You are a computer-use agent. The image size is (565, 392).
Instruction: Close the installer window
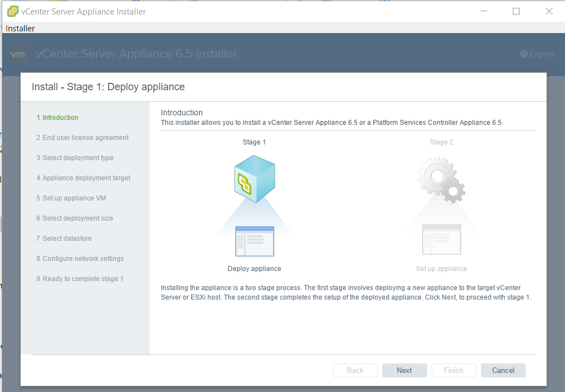(549, 11)
